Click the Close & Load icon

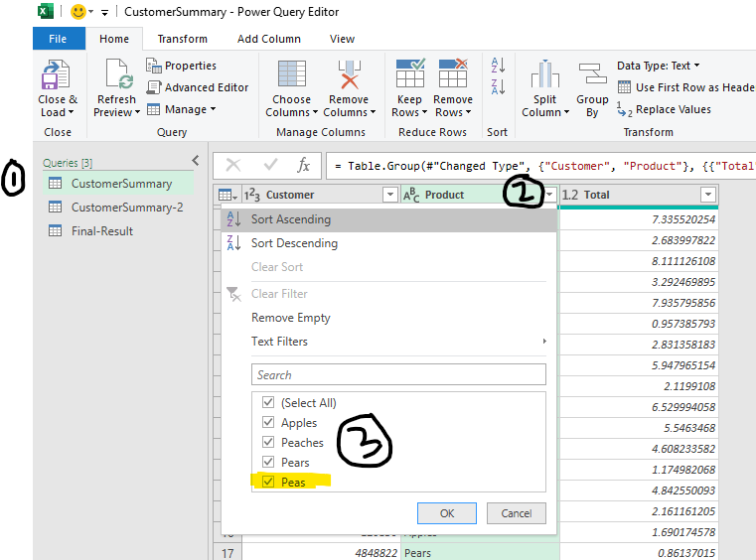56,74
